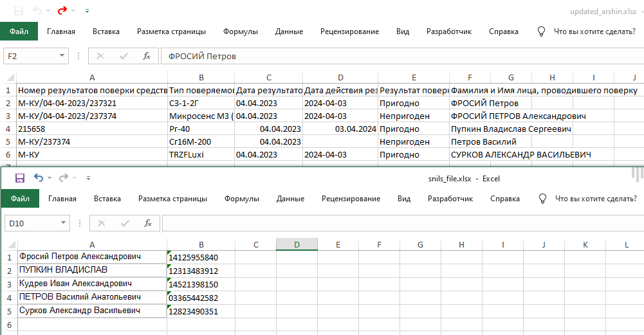Open the Файл tab in the top window
This screenshot has height=335, width=644.
pos(19,32)
